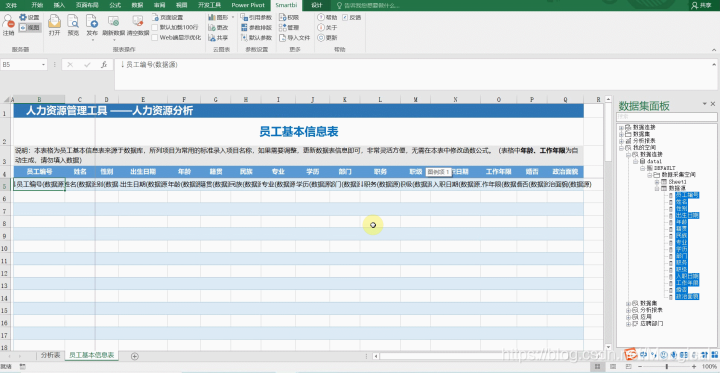Click the 图形 chart icon
Screen dimensions: 720x373
[212, 17]
